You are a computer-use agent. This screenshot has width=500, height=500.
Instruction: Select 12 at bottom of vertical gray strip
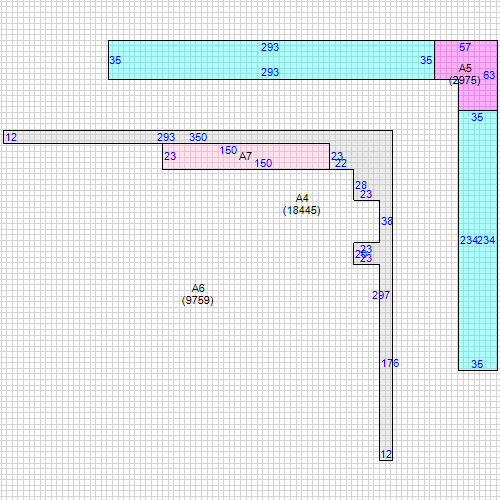[386, 454]
